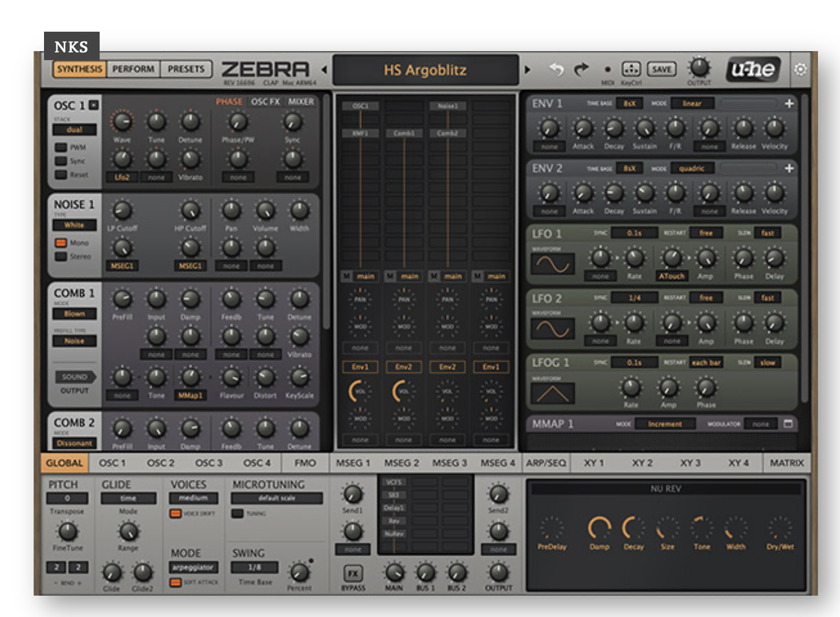Open the KeyCtrl icon in the top bar
The width and height of the screenshot is (840, 617).
631,69
